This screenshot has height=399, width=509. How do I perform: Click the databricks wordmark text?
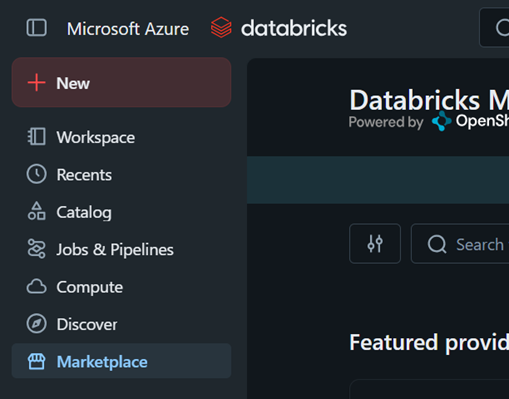click(x=294, y=28)
